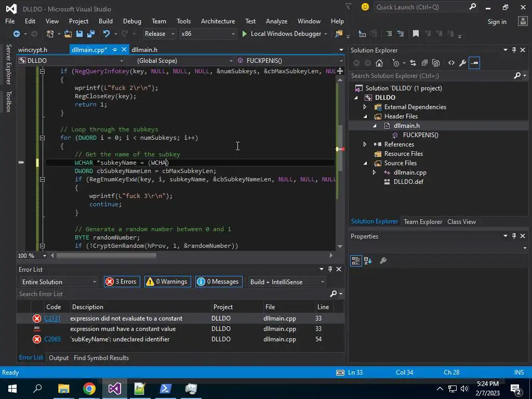Open the Entire Solution filter dropdown
532x399 pixels.
(59, 282)
